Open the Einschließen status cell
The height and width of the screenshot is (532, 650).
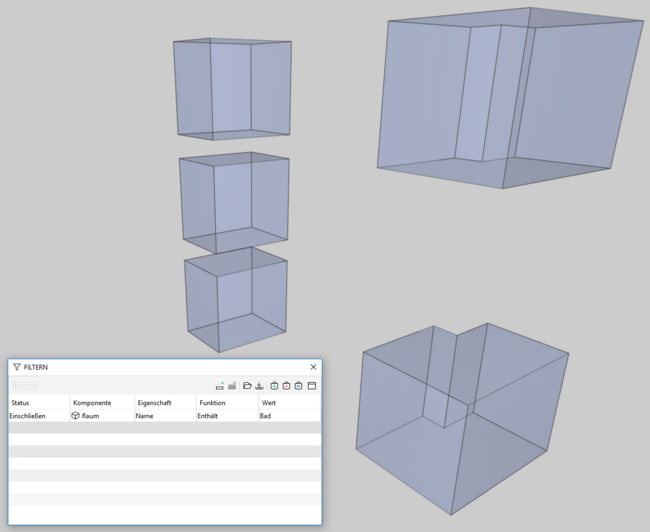point(39,416)
